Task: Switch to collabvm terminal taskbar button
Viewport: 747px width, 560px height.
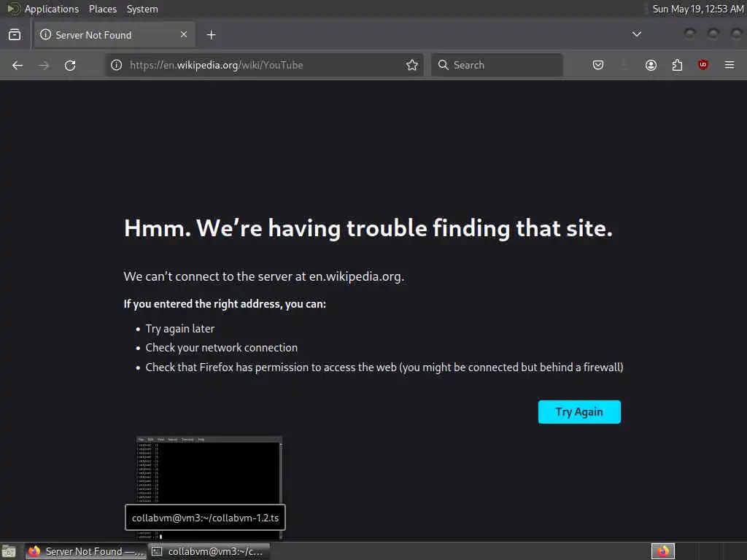Action: click(x=209, y=551)
